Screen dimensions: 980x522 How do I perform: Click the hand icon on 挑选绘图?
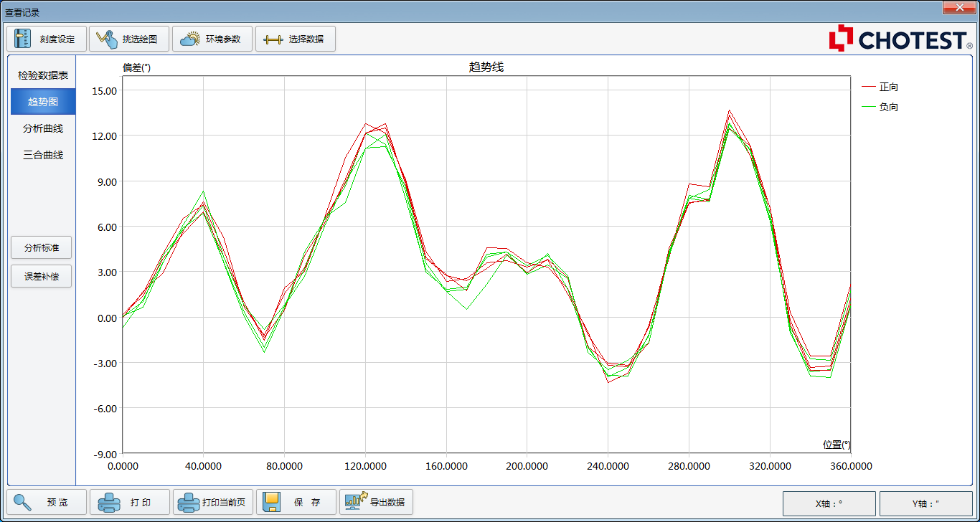click(x=107, y=39)
